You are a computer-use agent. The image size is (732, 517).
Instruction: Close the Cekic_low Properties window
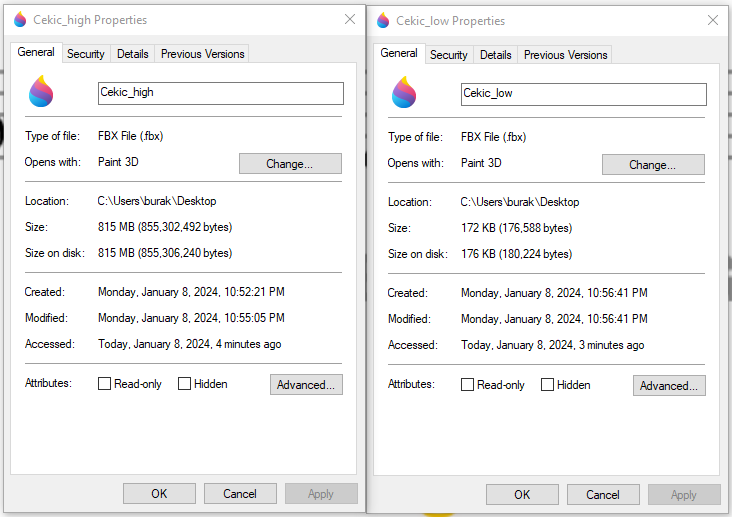point(713,20)
